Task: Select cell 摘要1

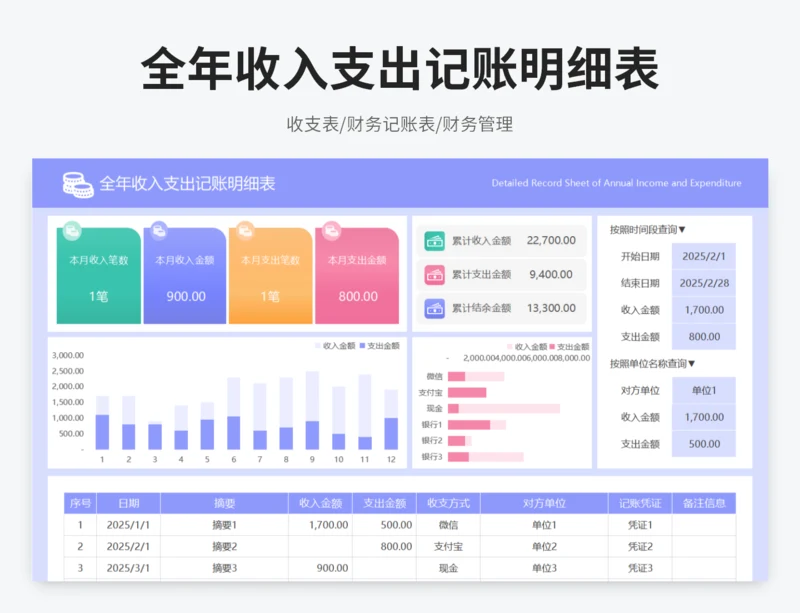Action: 224,525
